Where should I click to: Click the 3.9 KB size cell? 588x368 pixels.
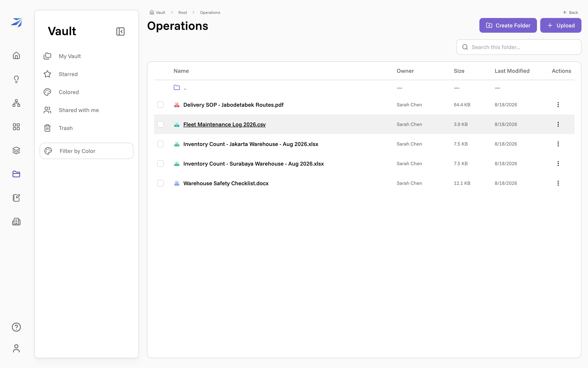(x=461, y=124)
